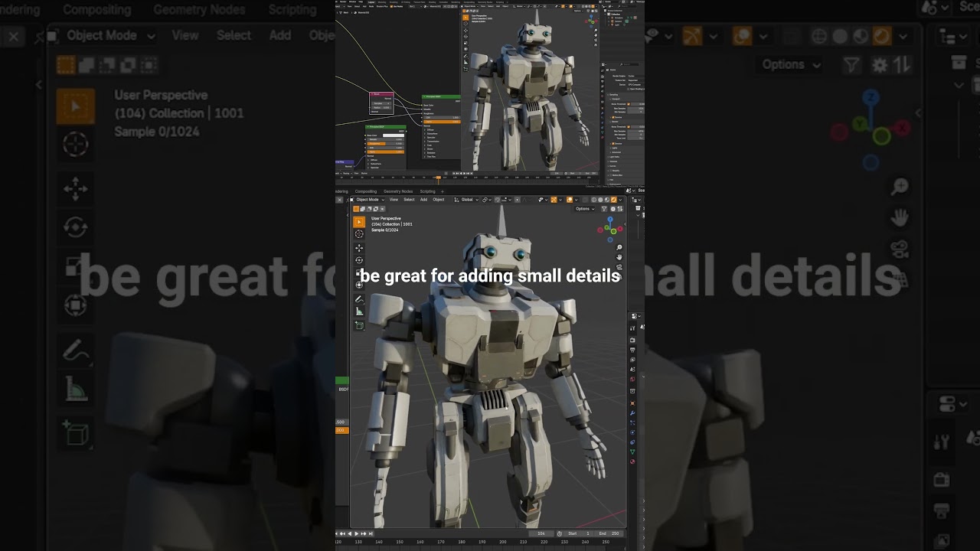Open gizmo settings dropdown arrow in lower viewport
980x551 pixels.
click(560, 200)
